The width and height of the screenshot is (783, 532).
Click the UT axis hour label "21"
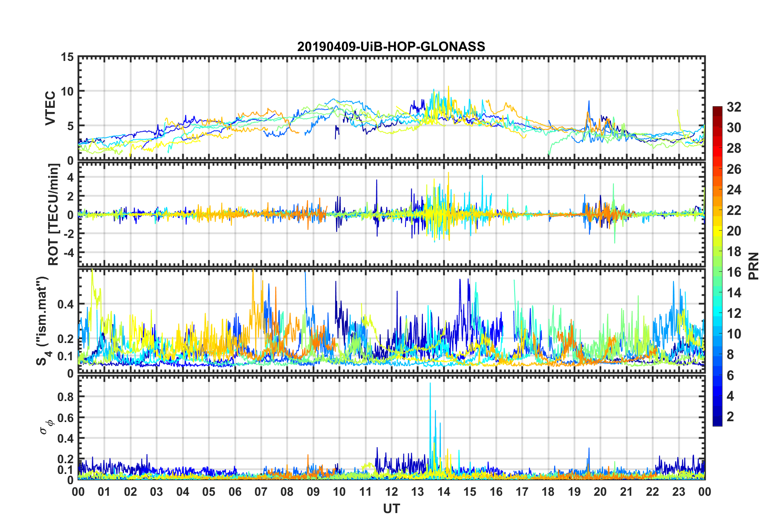coord(627,492)
